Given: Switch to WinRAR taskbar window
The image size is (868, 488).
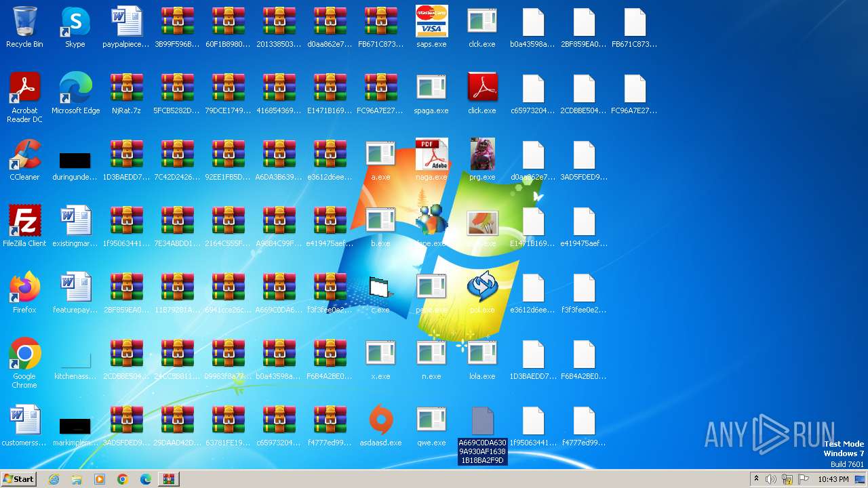Looking at the screenshot, I should click(x=169, y=479).
